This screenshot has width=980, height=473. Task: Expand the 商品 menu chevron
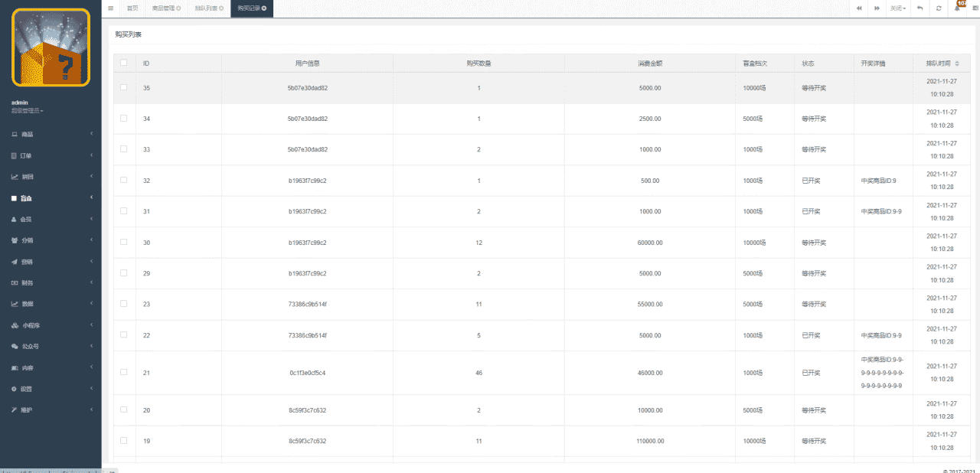tap(91, 134)
